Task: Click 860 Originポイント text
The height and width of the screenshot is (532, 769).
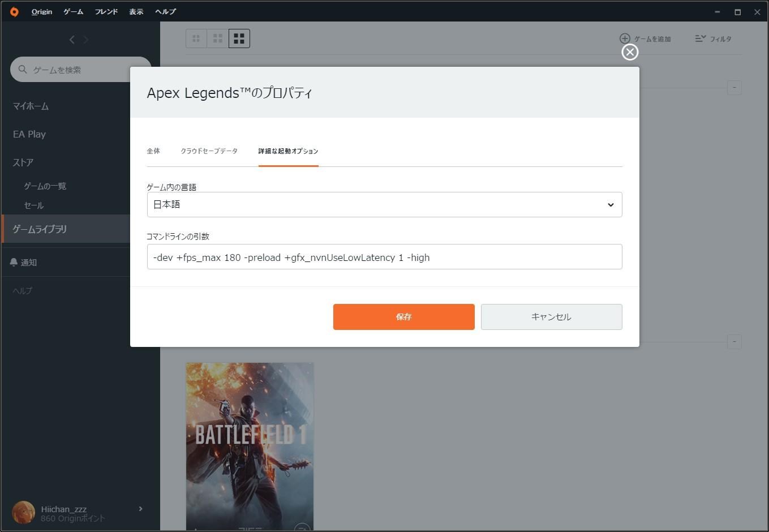Action: (x=72, y=518)
